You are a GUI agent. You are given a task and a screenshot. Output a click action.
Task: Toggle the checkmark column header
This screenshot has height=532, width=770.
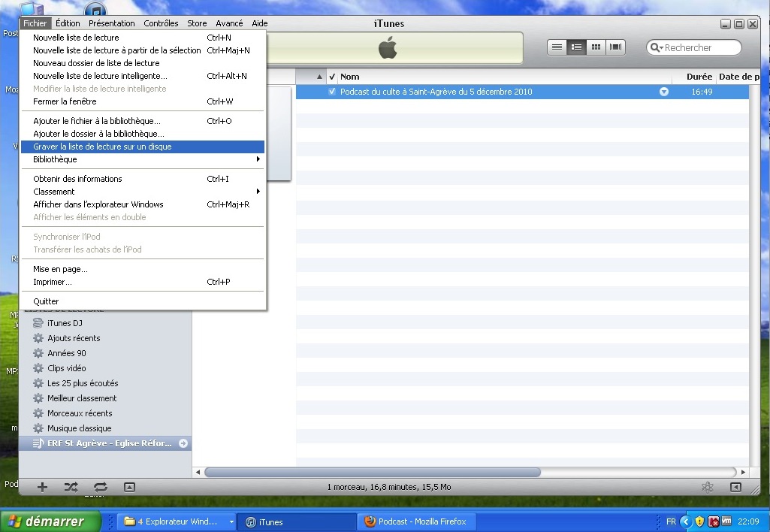332,77
